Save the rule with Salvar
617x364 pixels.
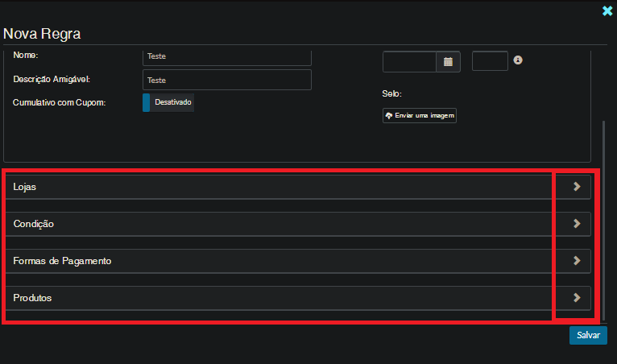588,335
